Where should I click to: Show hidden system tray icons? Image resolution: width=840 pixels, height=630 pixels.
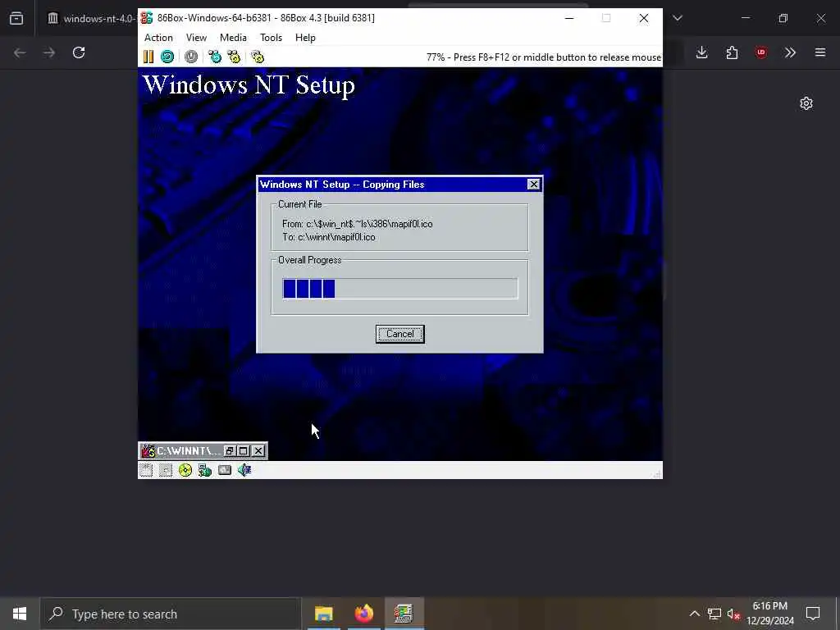(694, 614)
